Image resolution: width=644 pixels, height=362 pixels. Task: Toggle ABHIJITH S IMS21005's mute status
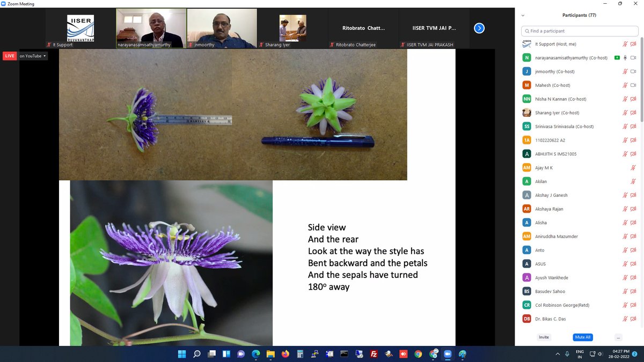coord(624,153)
